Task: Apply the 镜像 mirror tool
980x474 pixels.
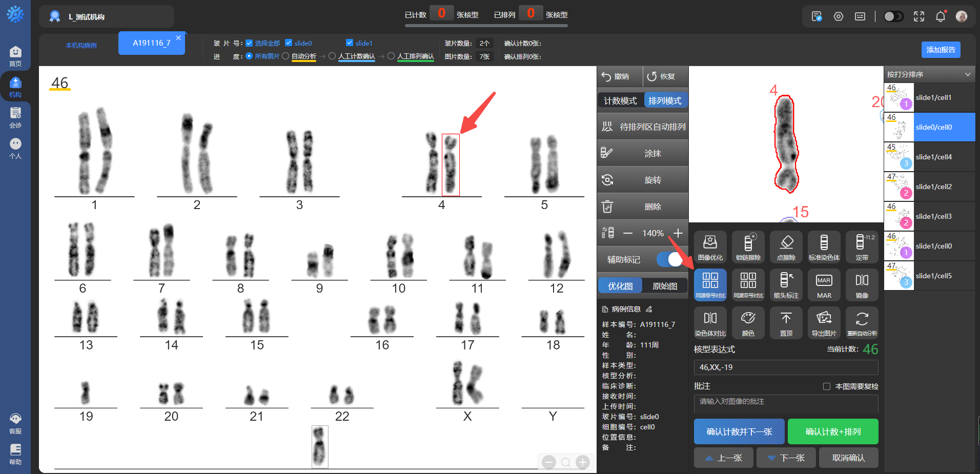Action: (x=862, y=284)
